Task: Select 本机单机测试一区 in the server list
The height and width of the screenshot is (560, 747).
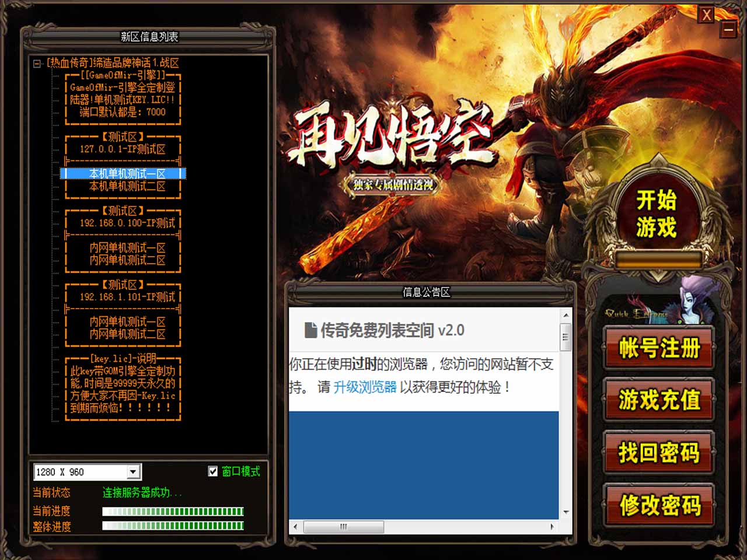Action: 127,174
